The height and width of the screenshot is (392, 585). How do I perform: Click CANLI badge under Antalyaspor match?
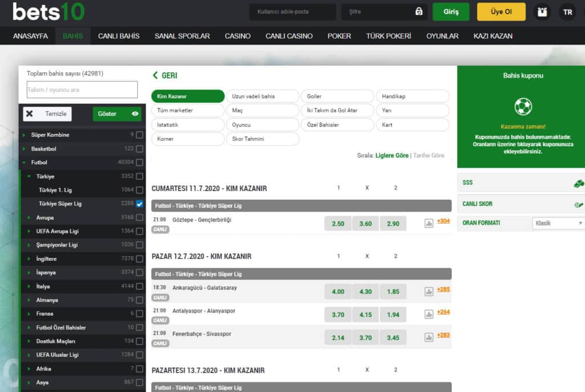click(161, 320)
